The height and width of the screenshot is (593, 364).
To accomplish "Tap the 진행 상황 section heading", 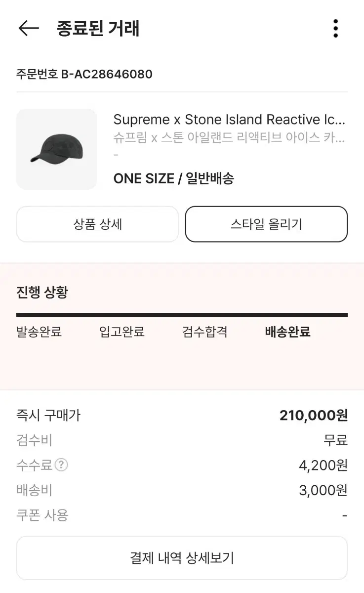I will pos(42,292).
